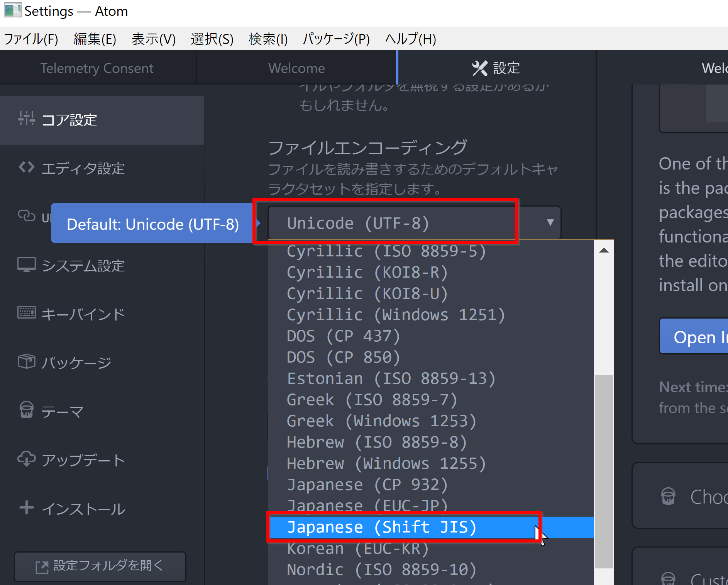The image size is (728, 585).
Task: Select Japanese (CP 932) encoding
Action: [431, 485]
